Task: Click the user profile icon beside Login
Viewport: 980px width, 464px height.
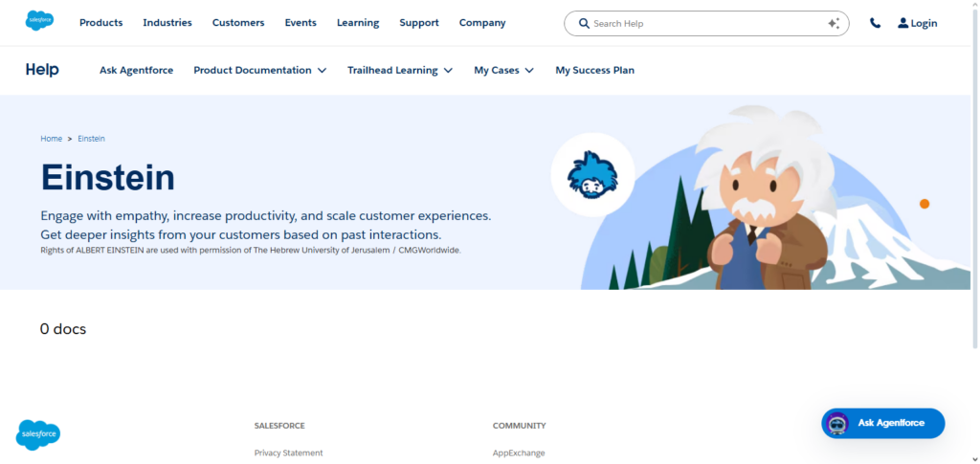Action: pos(903,23)
